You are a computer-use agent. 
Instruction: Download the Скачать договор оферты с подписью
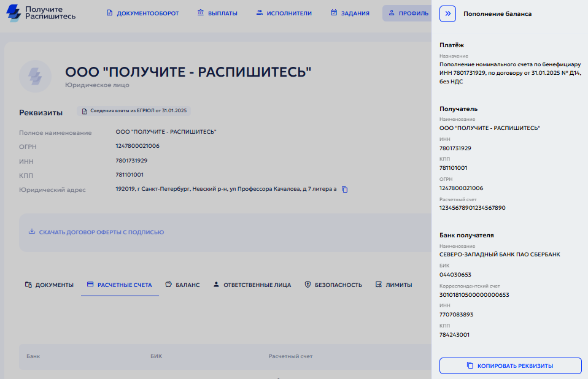(96, 232)
